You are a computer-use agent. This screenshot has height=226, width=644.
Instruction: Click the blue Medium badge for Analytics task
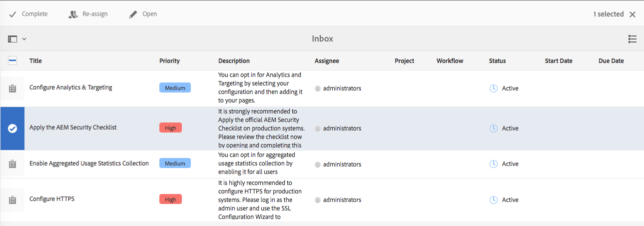point(175,88)
